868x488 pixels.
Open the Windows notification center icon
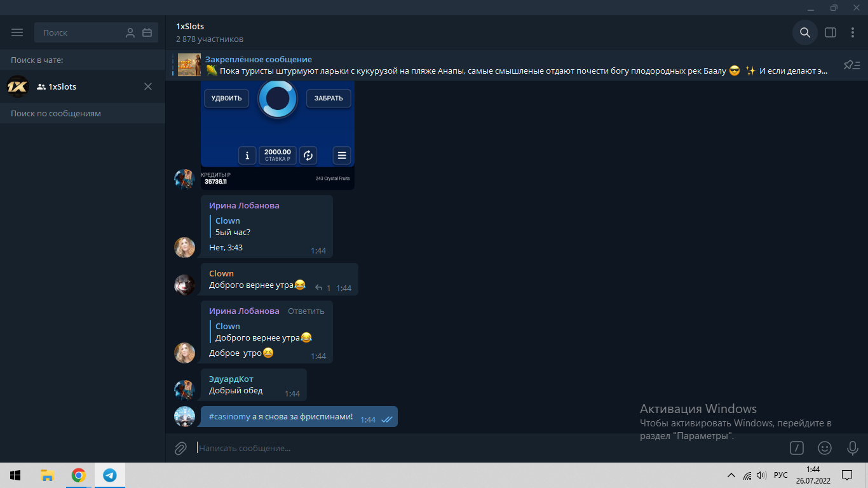pyautogui.click(x=847, y=475)
